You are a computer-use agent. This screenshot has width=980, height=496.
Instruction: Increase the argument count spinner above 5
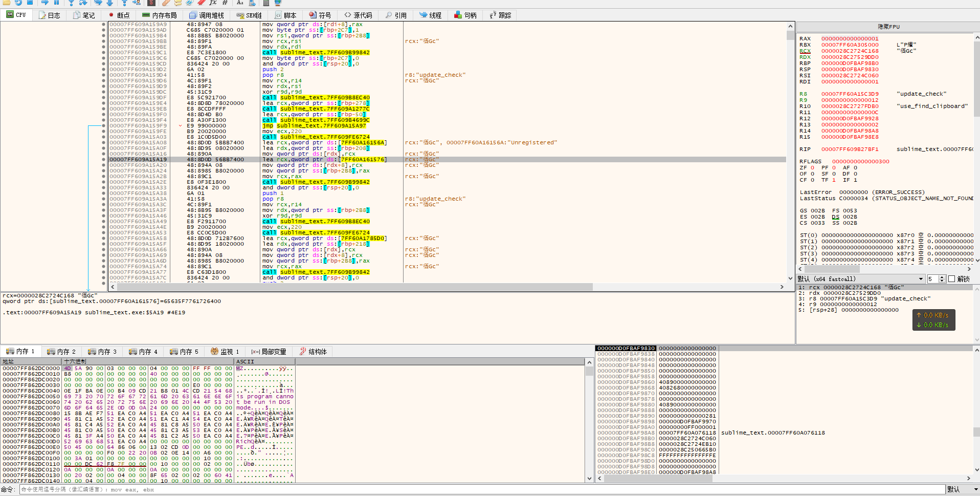tap(942, 277)
